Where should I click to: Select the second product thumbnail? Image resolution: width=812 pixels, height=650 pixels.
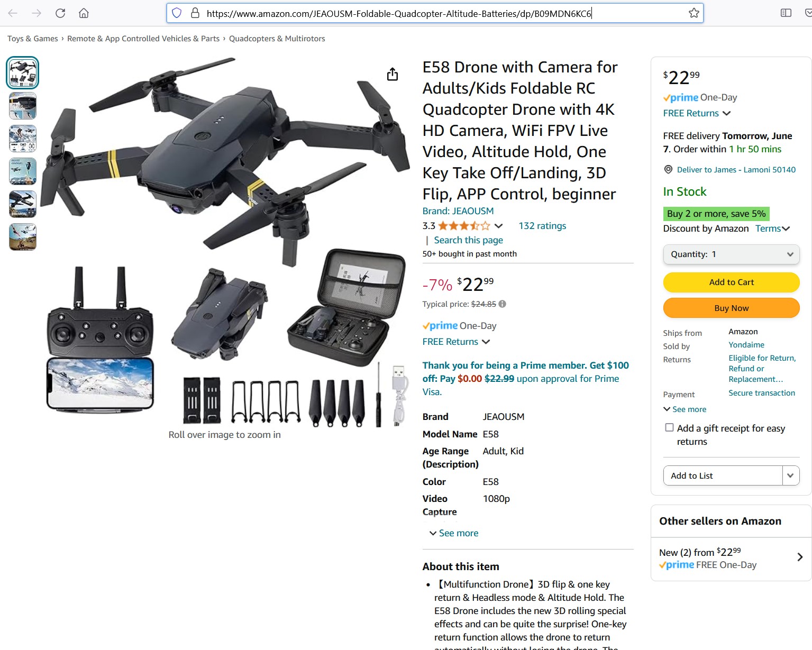pyautogui.click(x=23, y=106)
